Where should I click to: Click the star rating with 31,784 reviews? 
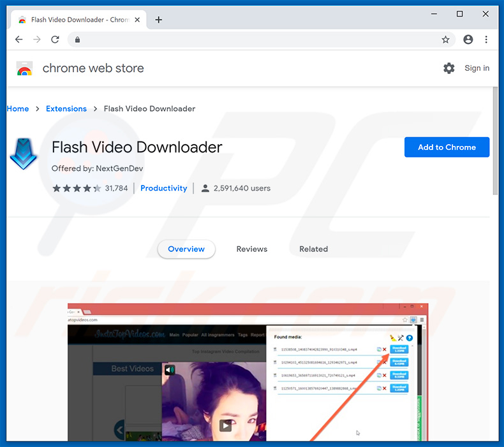(90, 188)
